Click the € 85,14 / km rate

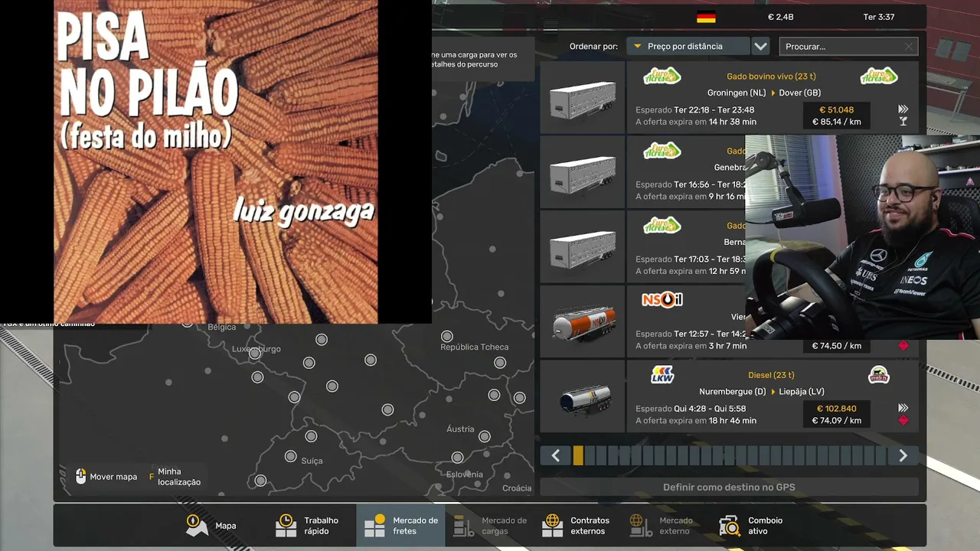coord(836,122)
